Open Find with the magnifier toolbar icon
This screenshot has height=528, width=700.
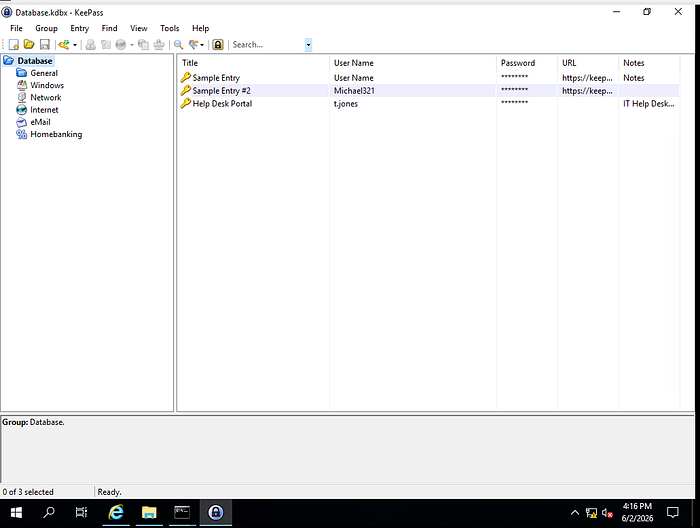(179, 45)
